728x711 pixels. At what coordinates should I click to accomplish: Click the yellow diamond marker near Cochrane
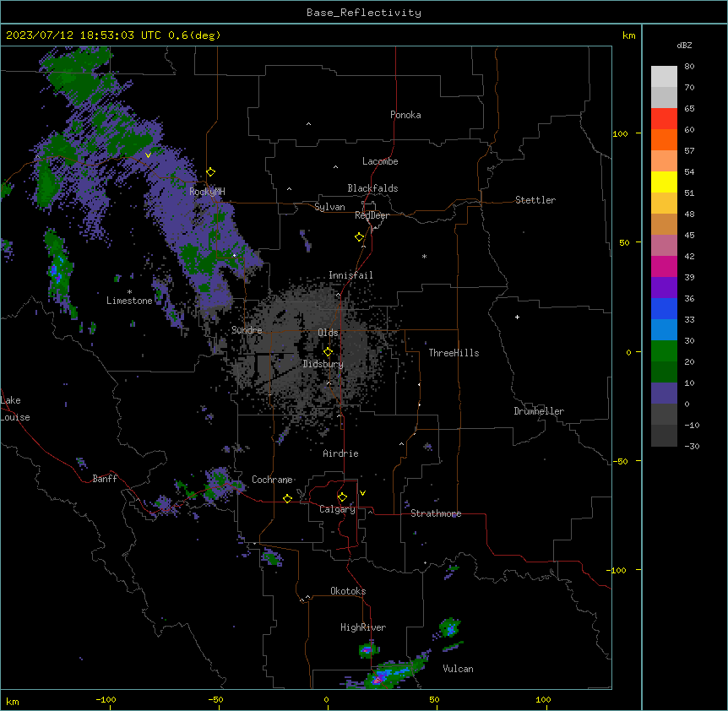tap(287, 498)
